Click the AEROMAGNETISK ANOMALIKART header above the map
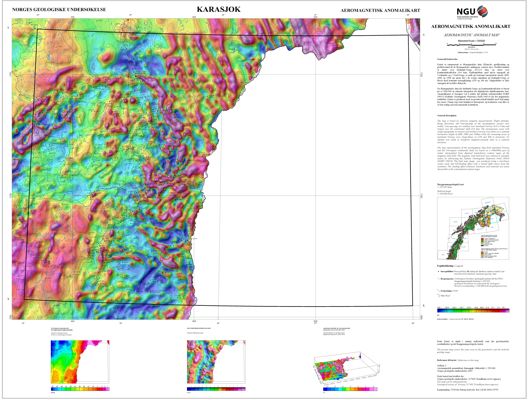 (x=381, y=10)
